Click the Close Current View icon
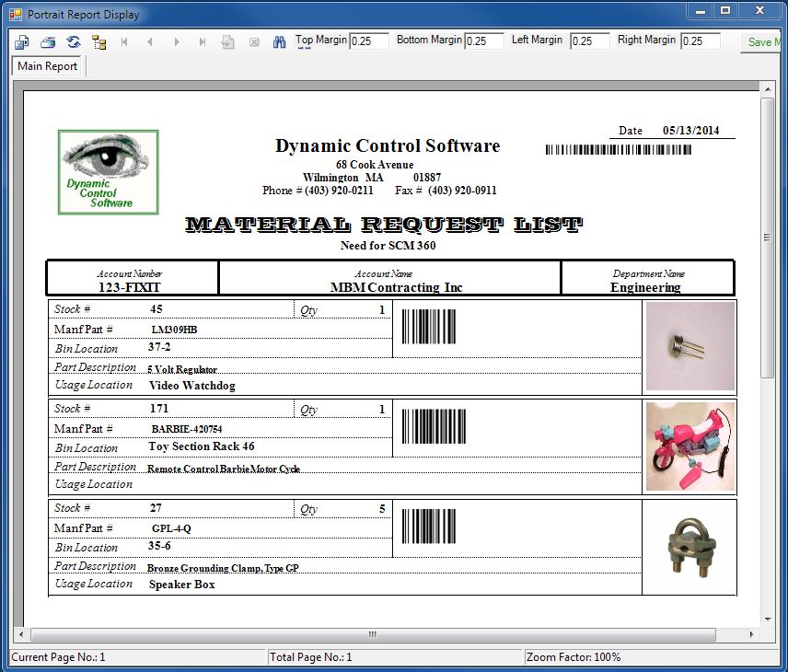Viewport: 788px width, 672px height. pyautogui.click(x=254, y=42)
